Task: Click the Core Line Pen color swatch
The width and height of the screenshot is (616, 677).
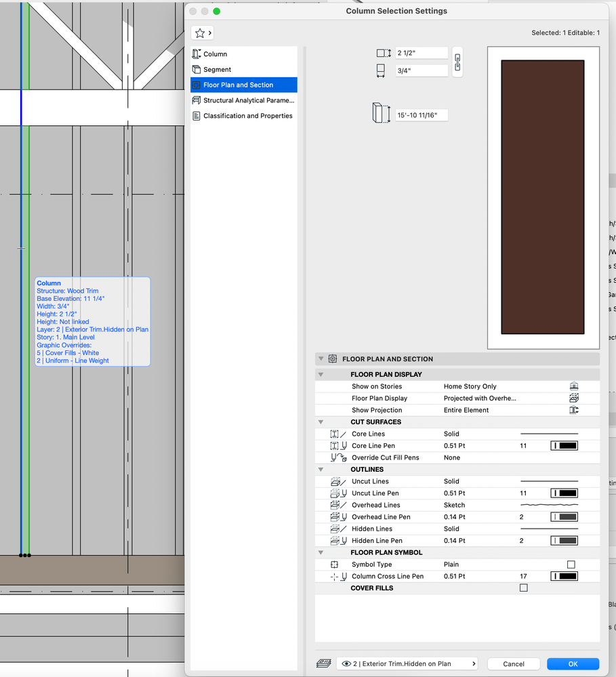Action: 564,446
